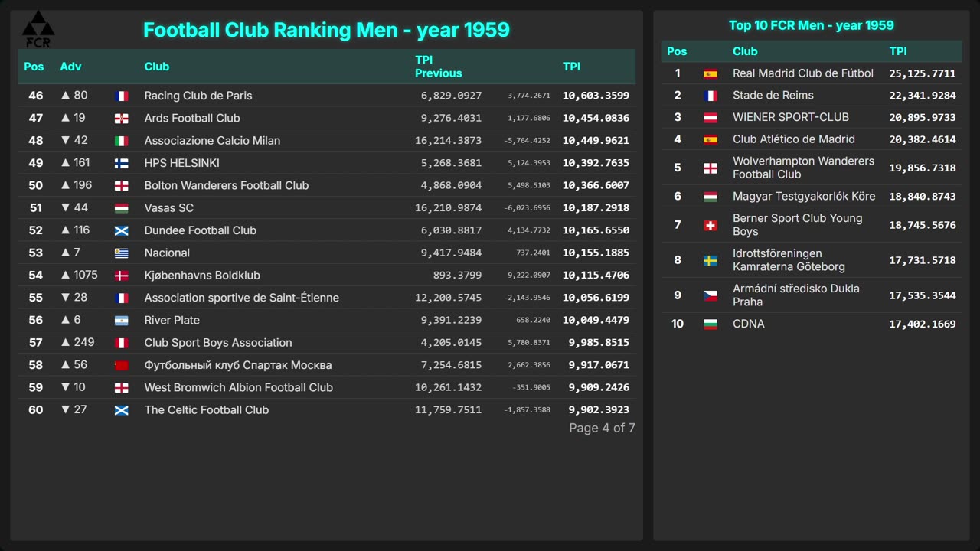Click Football Club Ranking Men - year 1959 title

click(326, 30)
